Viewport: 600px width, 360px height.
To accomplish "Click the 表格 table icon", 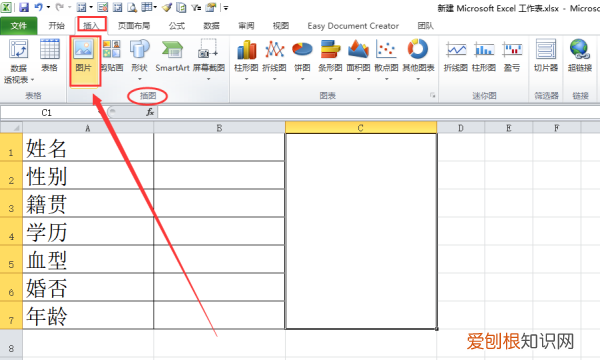I will click(x=50, y=57).
